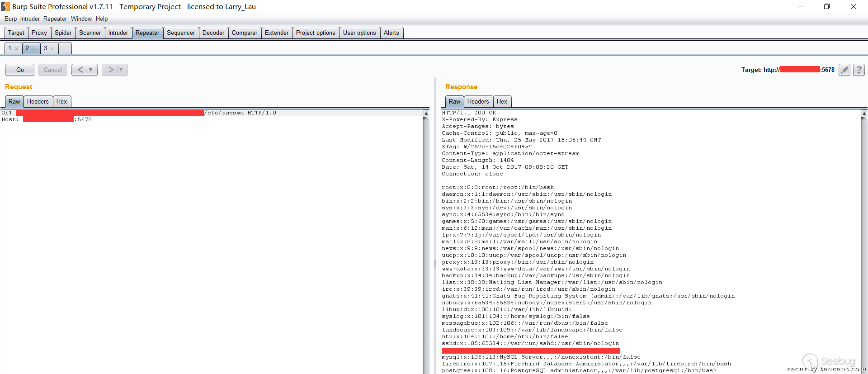Click 'Content-Type: application/octet-stream' line
Screen dimensions: 868x374
510,153
